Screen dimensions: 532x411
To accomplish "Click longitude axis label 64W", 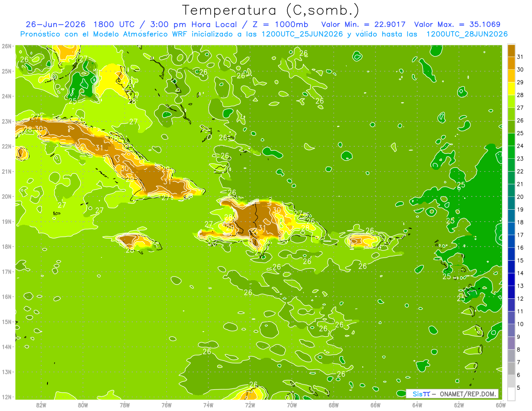I will [x=417, y=405].
